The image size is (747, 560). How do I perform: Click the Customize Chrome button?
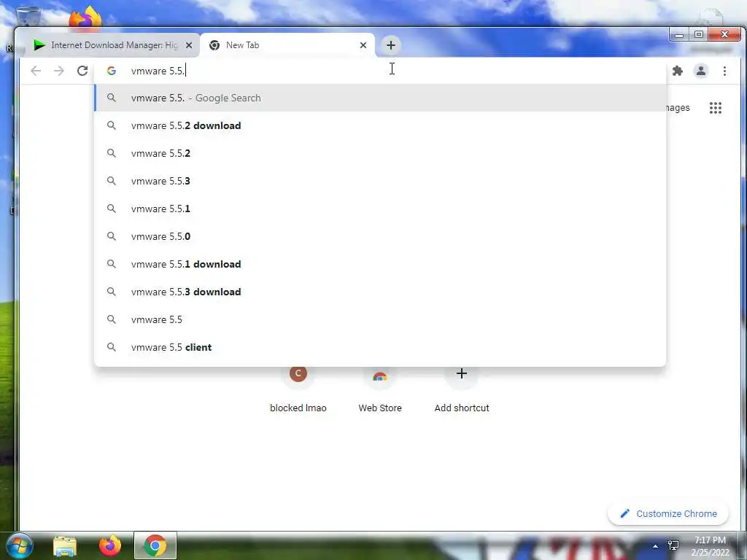pyautogui.click(x=668, y=513)
